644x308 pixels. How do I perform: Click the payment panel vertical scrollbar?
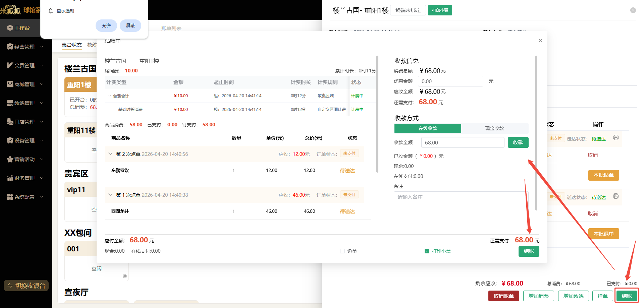point(536,133)
